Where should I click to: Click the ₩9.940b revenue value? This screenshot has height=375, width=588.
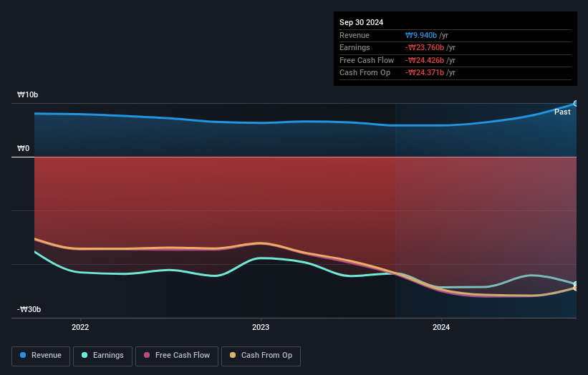[x=421, y=35]
